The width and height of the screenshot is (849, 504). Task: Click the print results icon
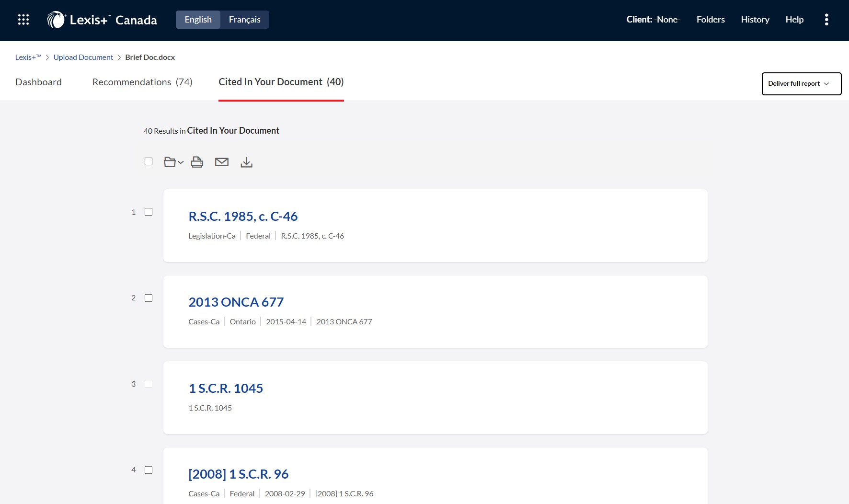click(197, 162)
